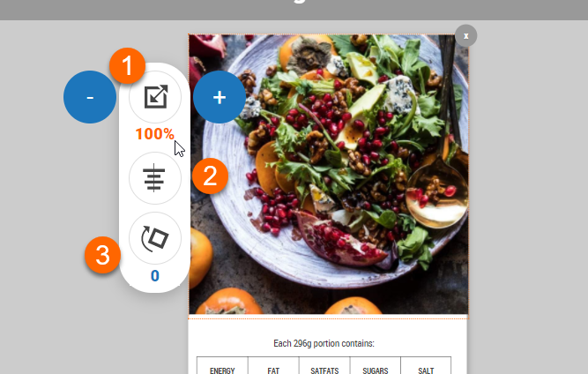Click the center alignment icon

click(x=155, y=178)
